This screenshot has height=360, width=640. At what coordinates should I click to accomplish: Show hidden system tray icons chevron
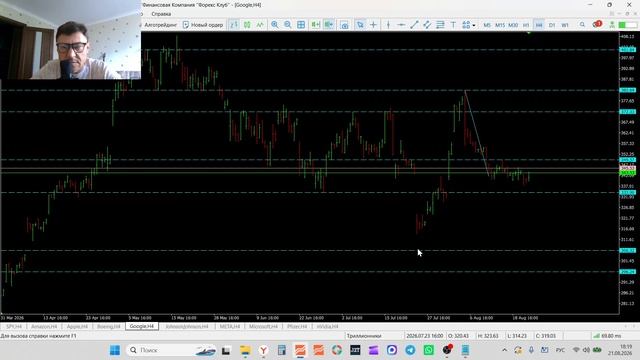504,350
